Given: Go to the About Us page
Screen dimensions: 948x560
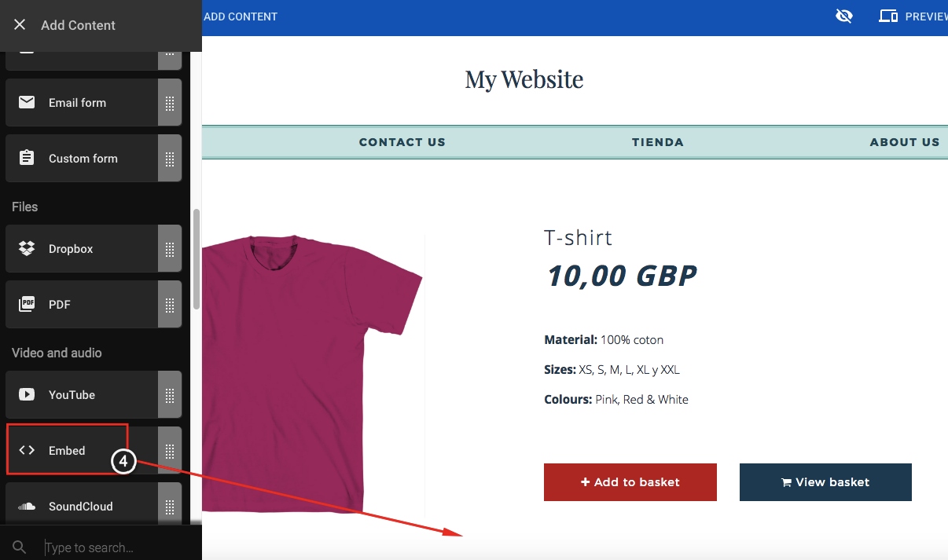Looking at the screenshot, I should (x=905, y=142).
